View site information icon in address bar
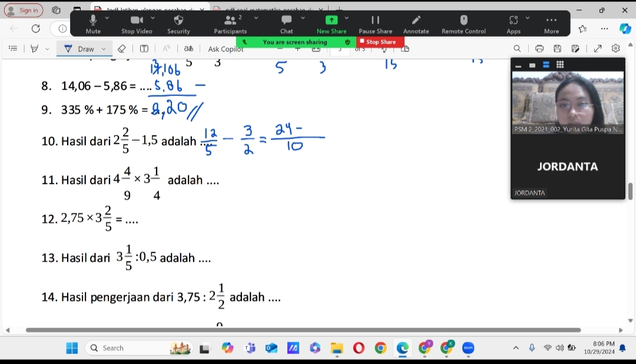The image size is (636, 364). [62, 29]
